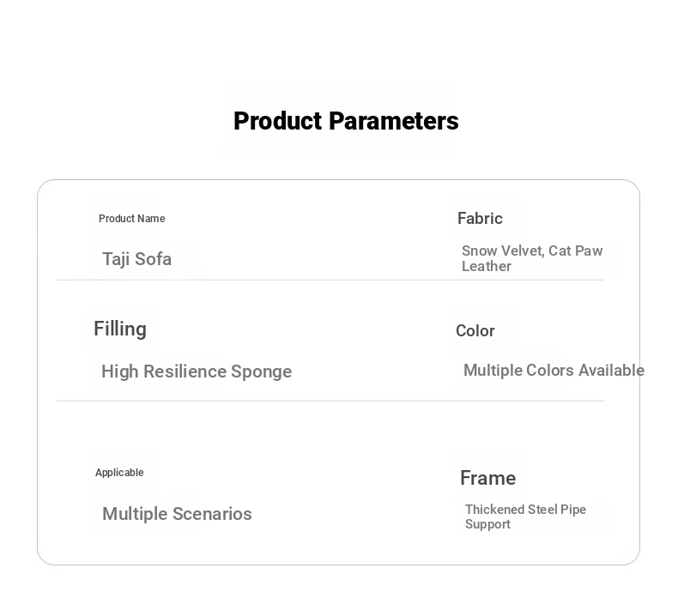Select the Fabric label
The image size is (678, 616).
pyautogui.click(x=480, y=218)
